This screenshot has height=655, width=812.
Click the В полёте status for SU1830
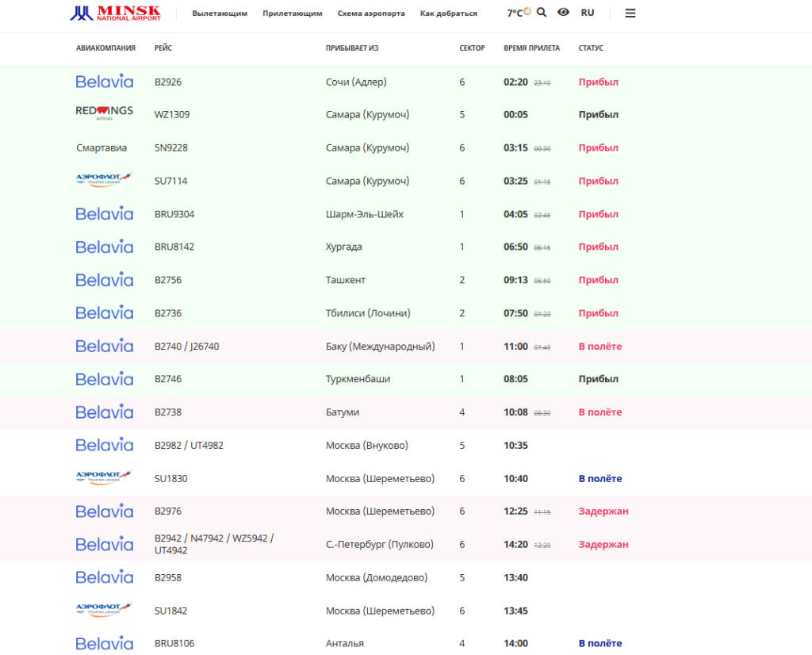(600, 478)
